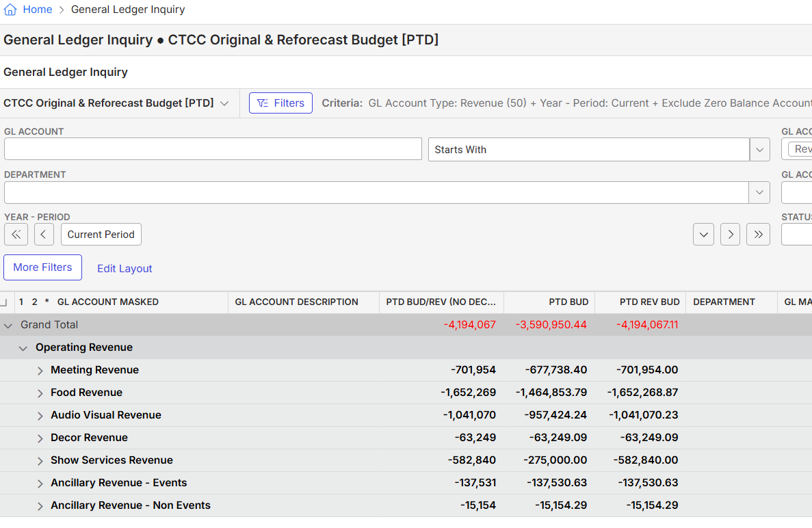Viewport: 812px width, 528px height.
Task: Collapse the Grand Total row
Action: point(8,326)
